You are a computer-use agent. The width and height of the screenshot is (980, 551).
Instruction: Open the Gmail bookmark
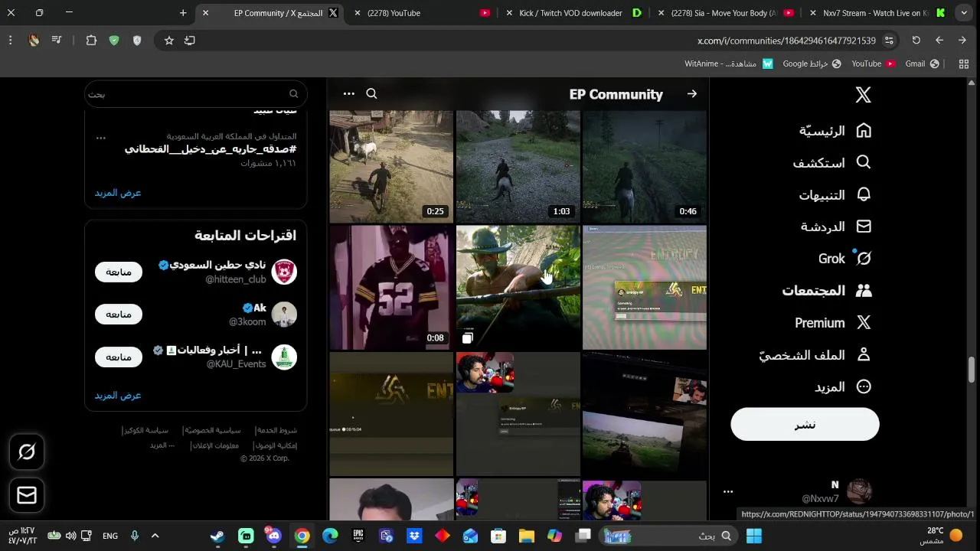click(x=922, y=64)
